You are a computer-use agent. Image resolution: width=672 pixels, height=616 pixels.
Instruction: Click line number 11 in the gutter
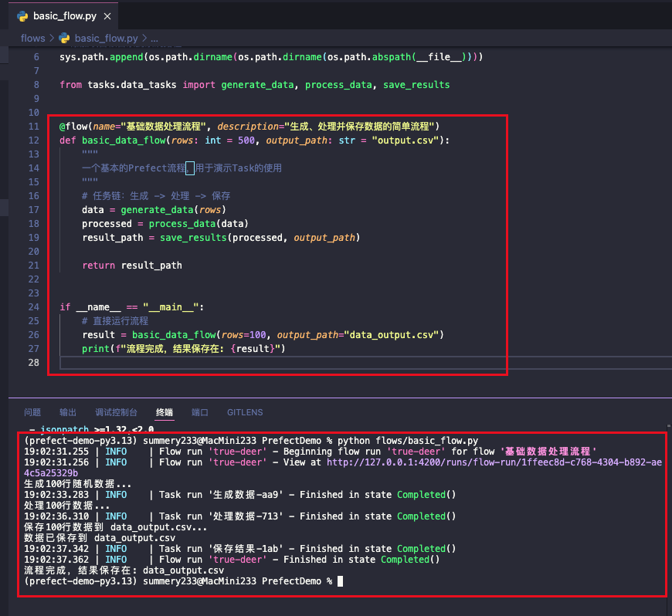point(33,127)
